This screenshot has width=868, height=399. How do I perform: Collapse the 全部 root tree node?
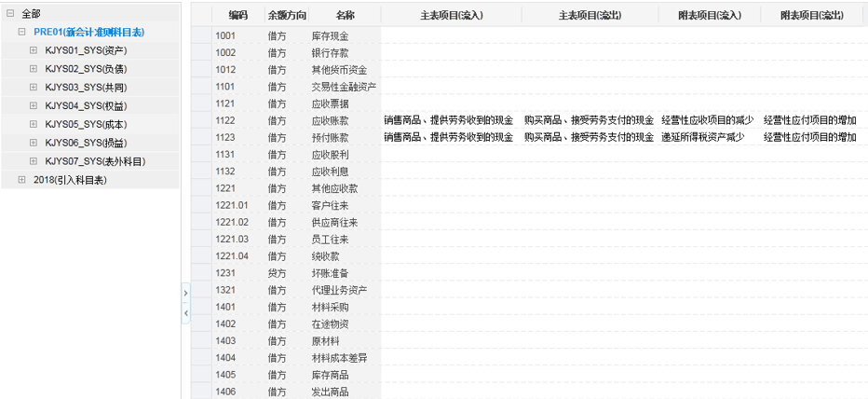pyautogui.click(x=10, y=13)
